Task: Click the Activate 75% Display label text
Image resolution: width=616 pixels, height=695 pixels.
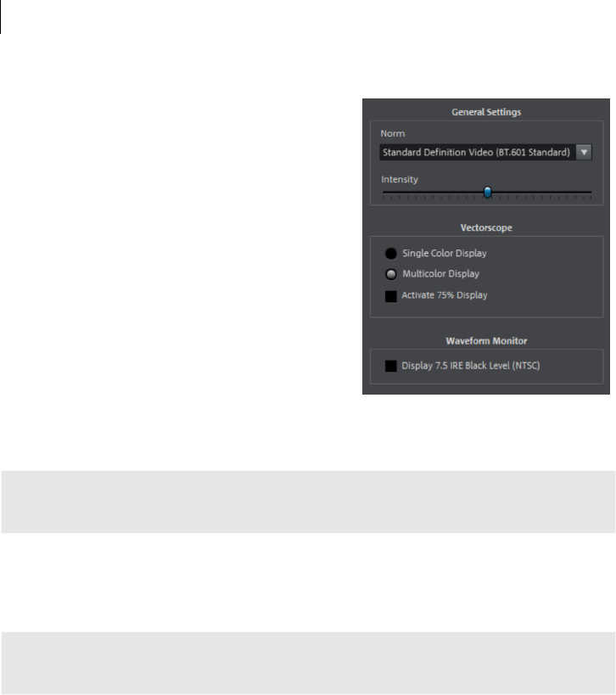Action: click(x=444, y=295)
